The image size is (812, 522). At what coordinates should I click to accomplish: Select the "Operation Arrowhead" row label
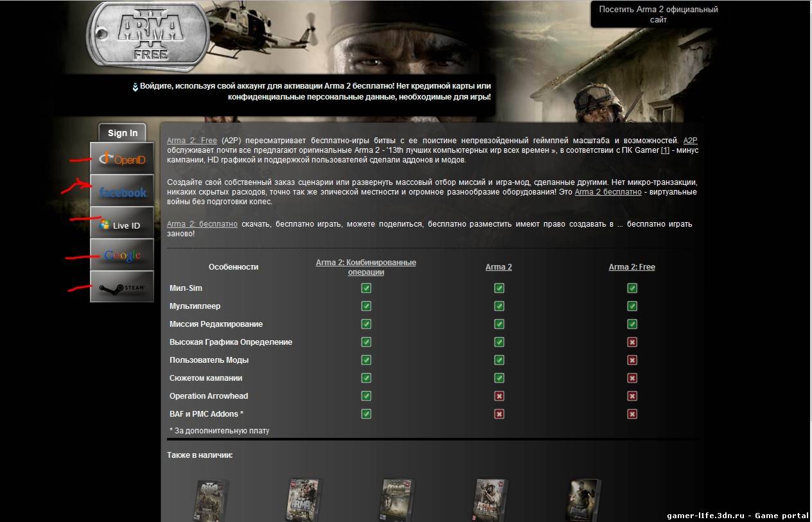[209, 396]
